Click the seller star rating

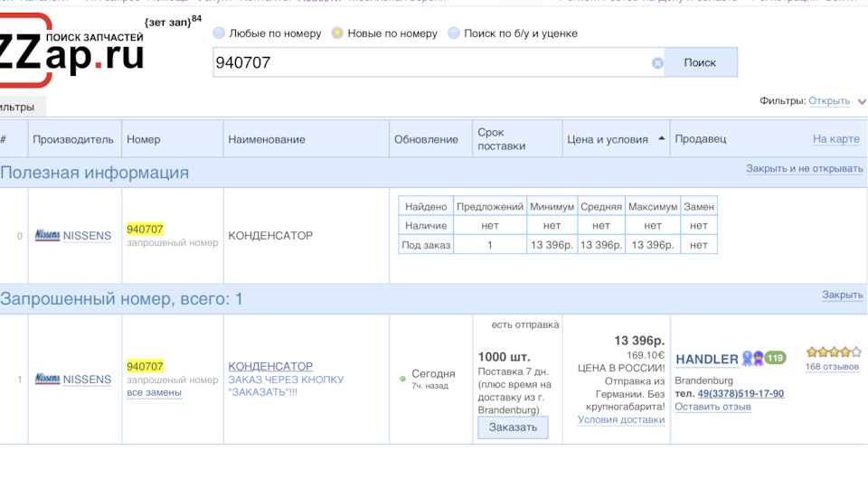click(833, 352)
